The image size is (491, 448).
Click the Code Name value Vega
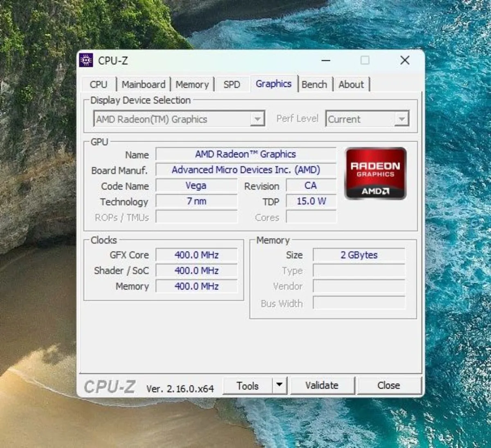(x=196, y=186)
